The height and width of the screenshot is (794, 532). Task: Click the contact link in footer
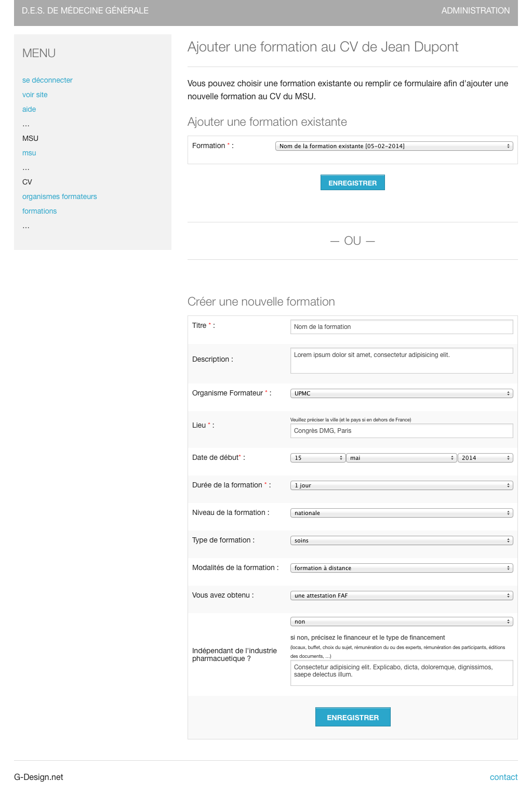click(x=503, y=777)
